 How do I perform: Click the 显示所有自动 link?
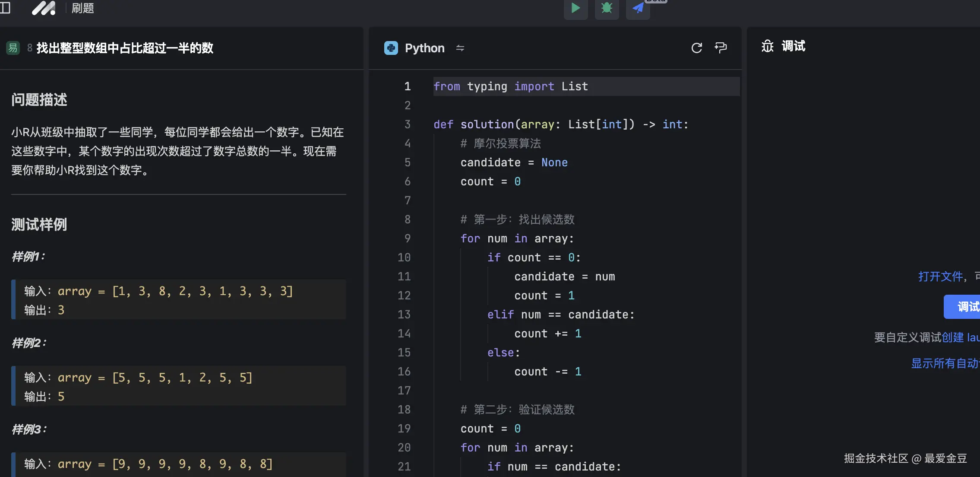(945, 363)
